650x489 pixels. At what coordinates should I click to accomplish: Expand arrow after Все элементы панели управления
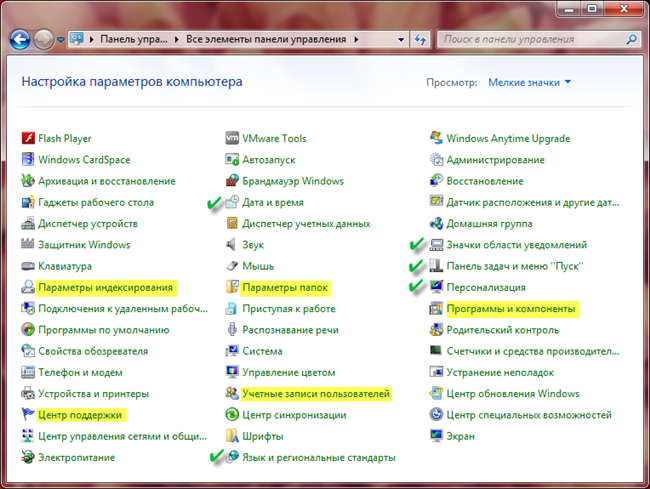[356, 39]
